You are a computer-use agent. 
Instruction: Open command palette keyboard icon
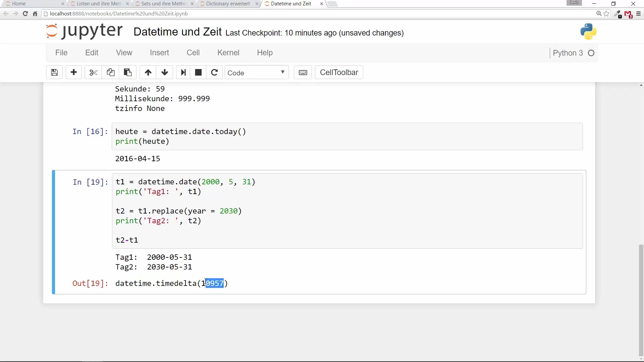[x=303, y=72]
